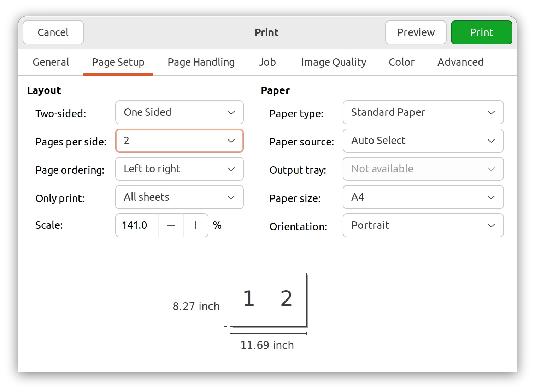The image size is (535, 392).
Task: Open the Page Handling tab
Action: pos(201,62)
